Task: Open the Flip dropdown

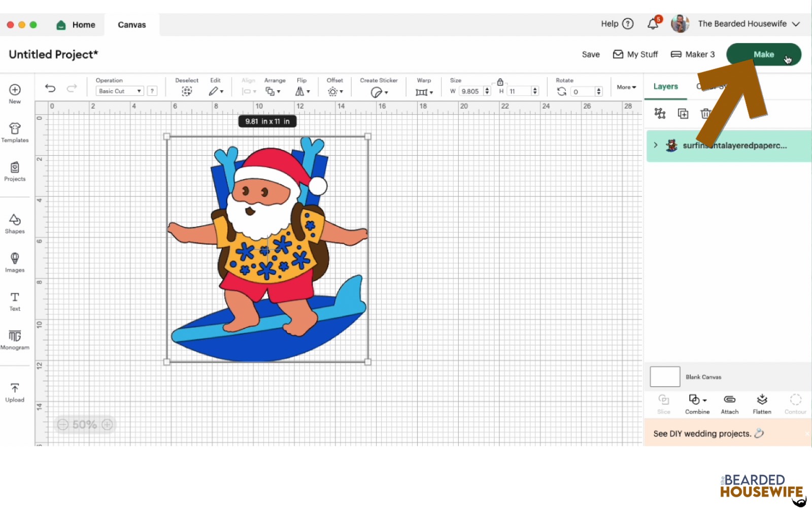Action: click(302, 91)
